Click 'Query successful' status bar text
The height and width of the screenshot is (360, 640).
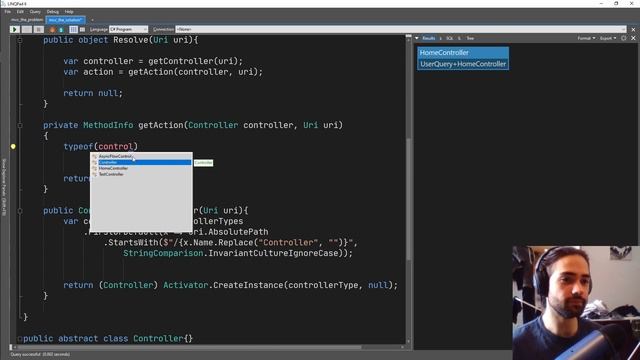tap(40, 355)
